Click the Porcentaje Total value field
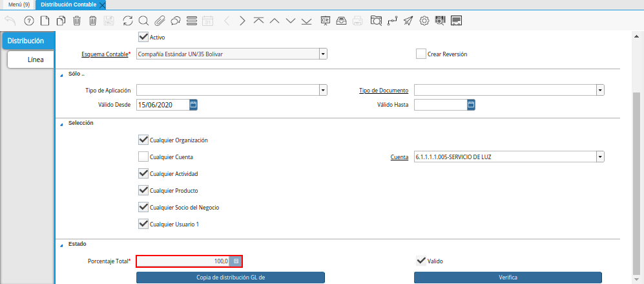644x284 pixels. (x=183, y=261)
